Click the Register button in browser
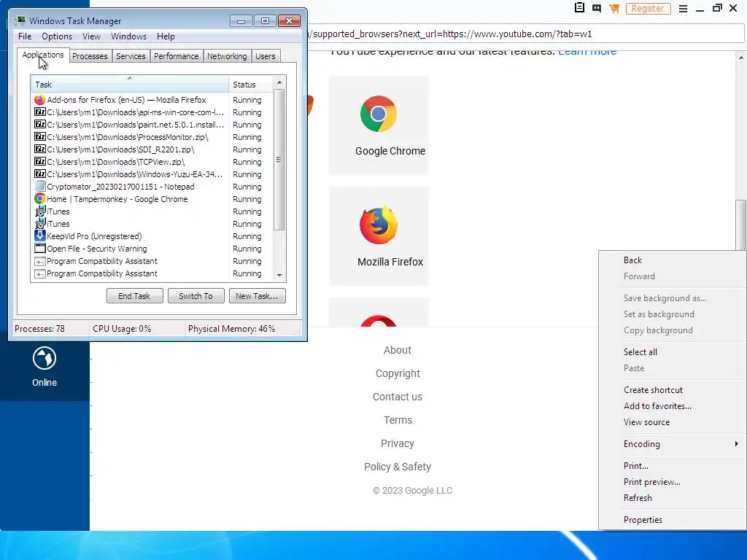This screenshot has height=560, width=747. [x=648, y=9]
